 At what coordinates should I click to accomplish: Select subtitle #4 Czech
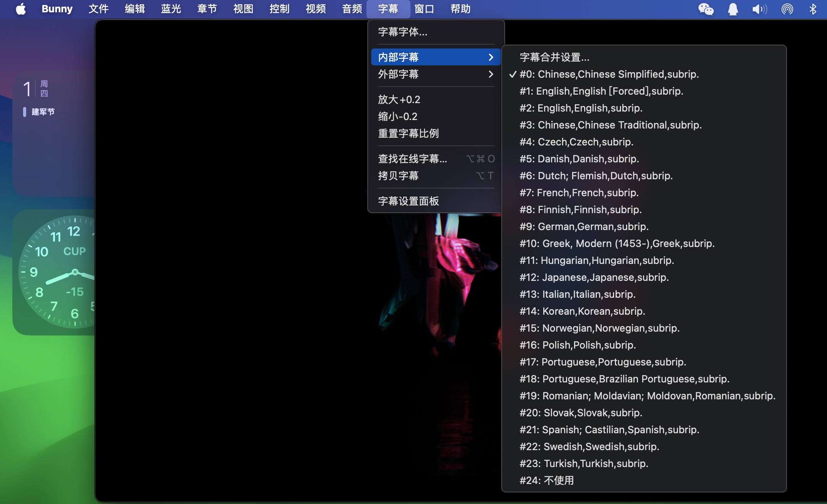click(x=644, y=142)
